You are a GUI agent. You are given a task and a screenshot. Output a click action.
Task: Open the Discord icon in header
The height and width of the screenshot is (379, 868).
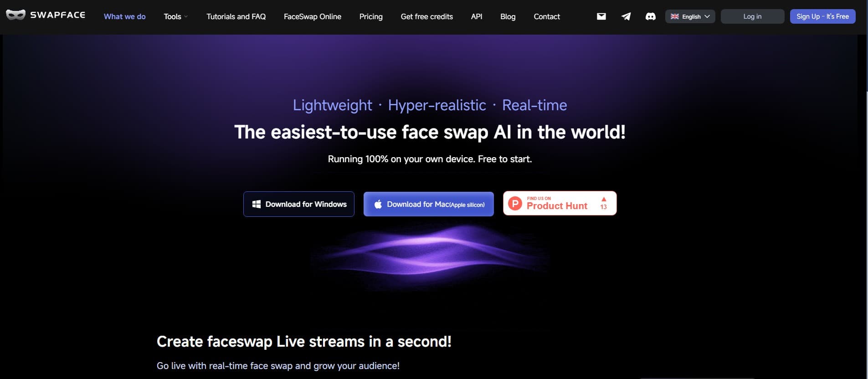coord(651,16)
